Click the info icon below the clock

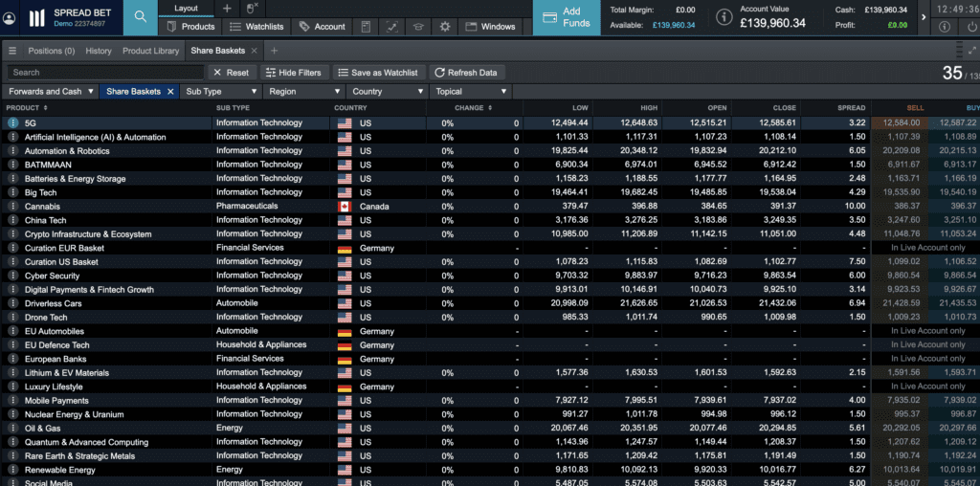click(x=945, y=26)
